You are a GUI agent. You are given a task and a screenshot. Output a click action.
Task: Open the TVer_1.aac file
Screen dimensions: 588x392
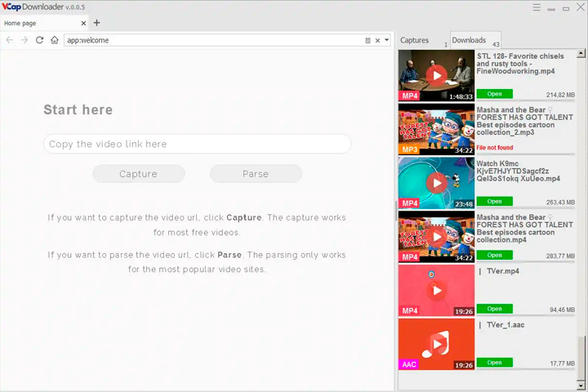(494, 363)
